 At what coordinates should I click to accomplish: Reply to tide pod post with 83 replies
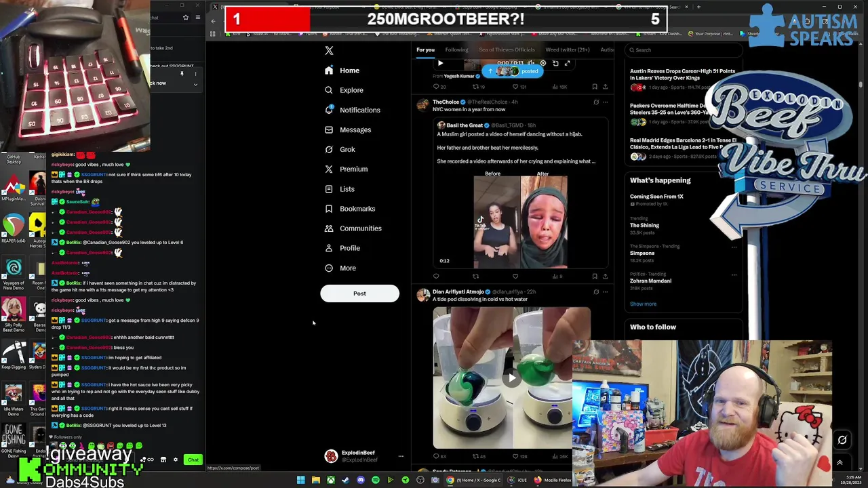tap(439, 456)
